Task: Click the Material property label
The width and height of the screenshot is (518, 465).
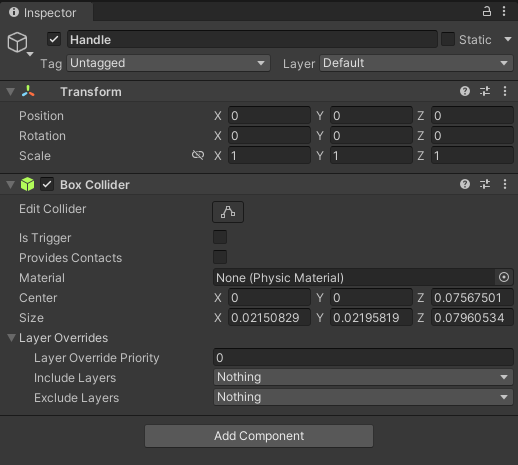Action: [x=42, y=278]
